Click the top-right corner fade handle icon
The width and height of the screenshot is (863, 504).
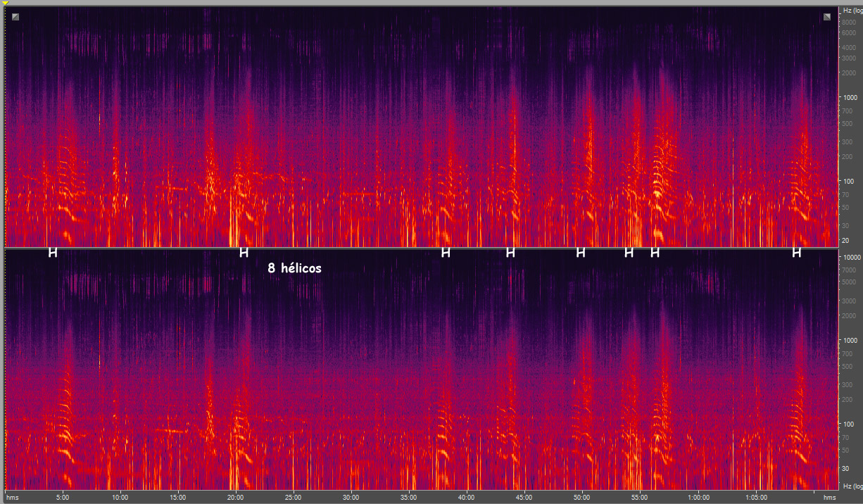pyautogui.click(x=827, y=17)
